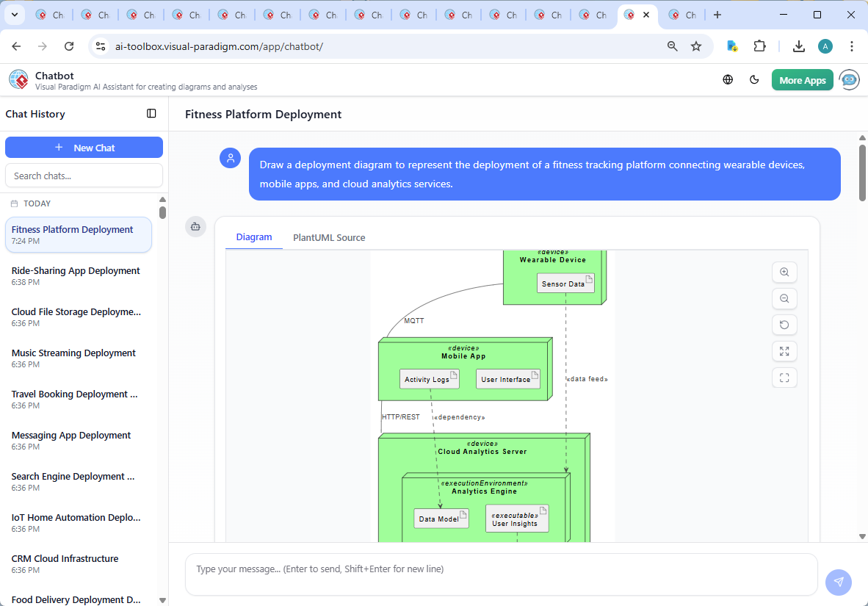
Task: Open More Apps
Action: click(802, 79)
